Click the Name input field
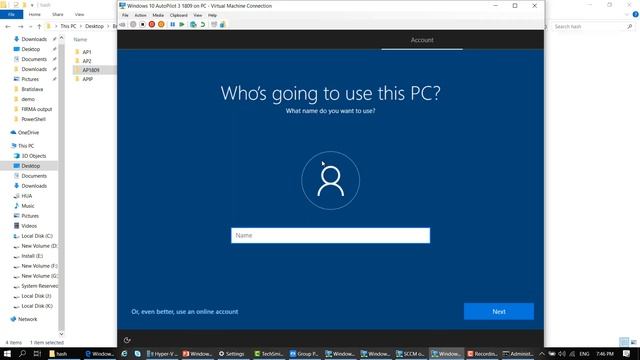The image size is (640, 360). coord(331,236)
